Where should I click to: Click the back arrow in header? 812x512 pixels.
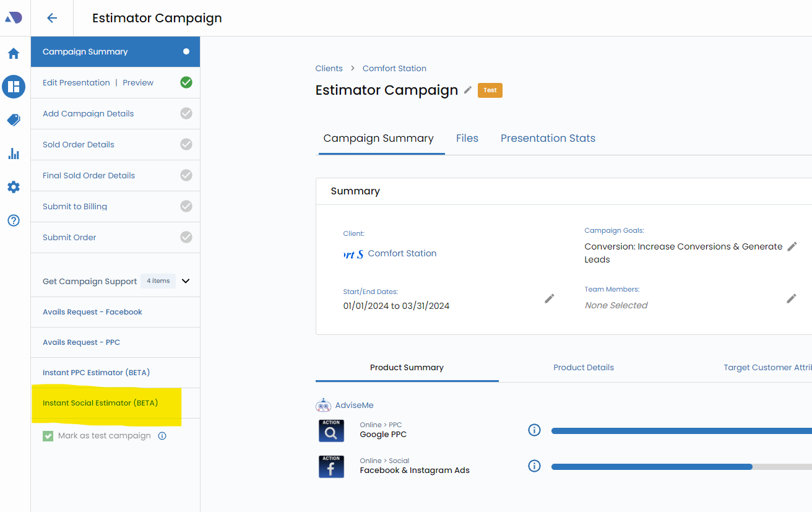click(52, 18)
